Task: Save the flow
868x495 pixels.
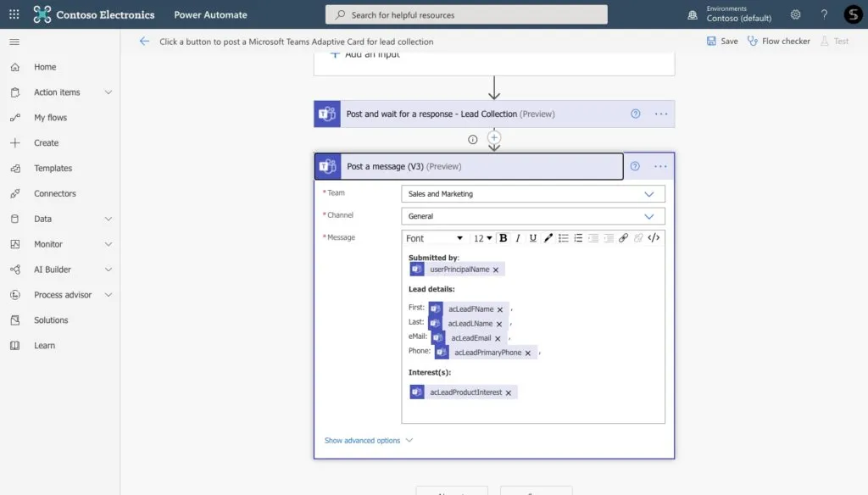Action: 722,41
